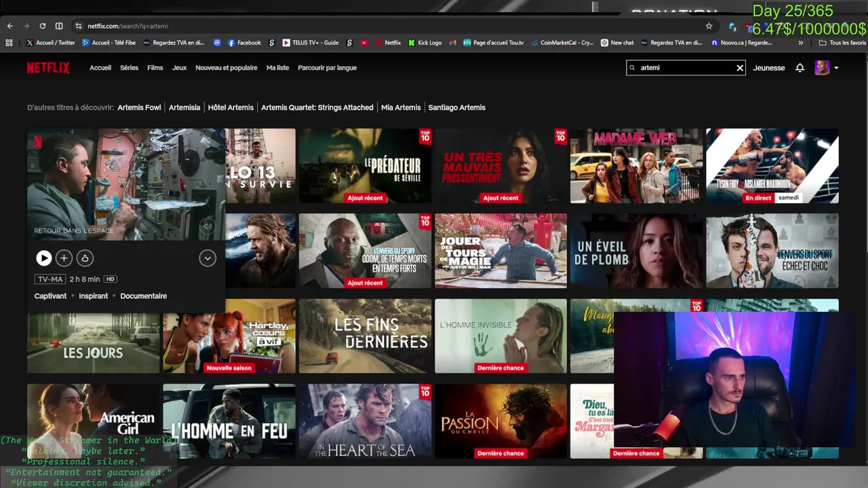Open the Tyson Fury live boxing title
This screenshot has height=488, width=868.
772,166
